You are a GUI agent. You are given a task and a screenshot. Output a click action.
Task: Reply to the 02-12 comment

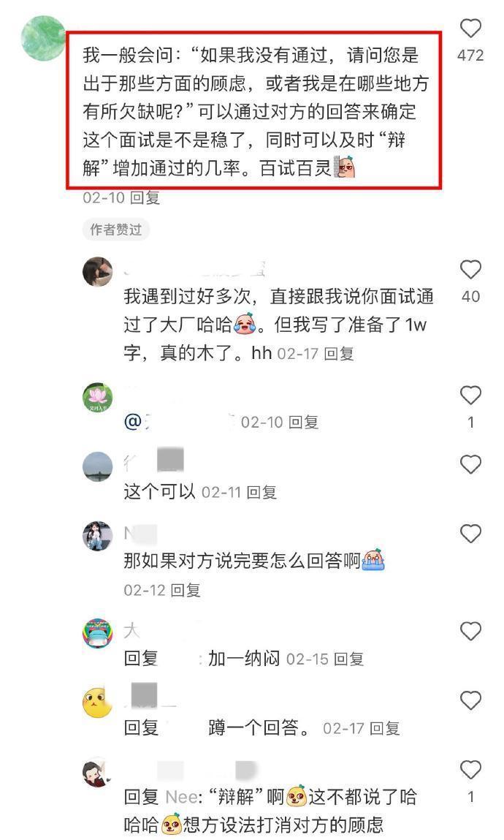(185, 591)
